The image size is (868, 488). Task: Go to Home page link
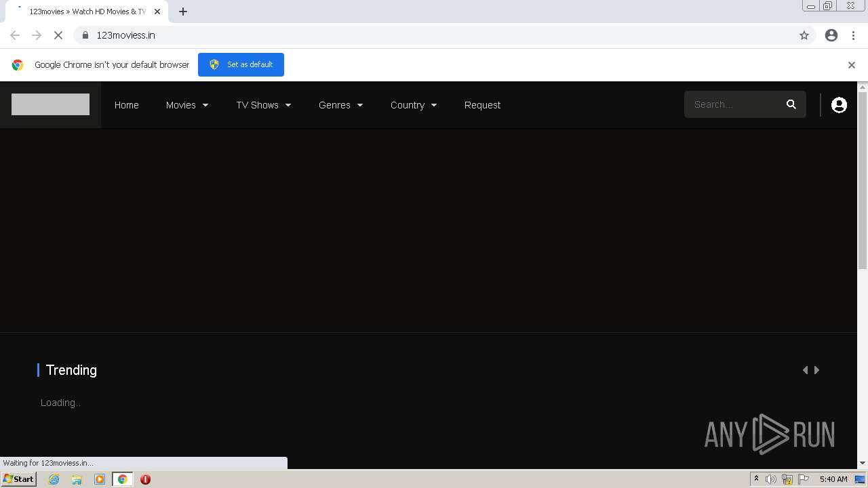point(127,105)
